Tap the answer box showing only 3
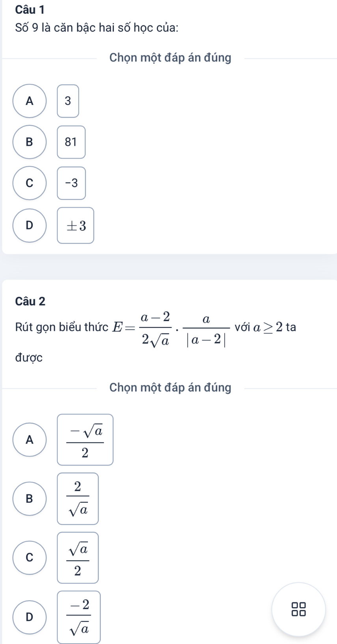The height and width of the screenshot is (644, 337). tap(68, 101)
